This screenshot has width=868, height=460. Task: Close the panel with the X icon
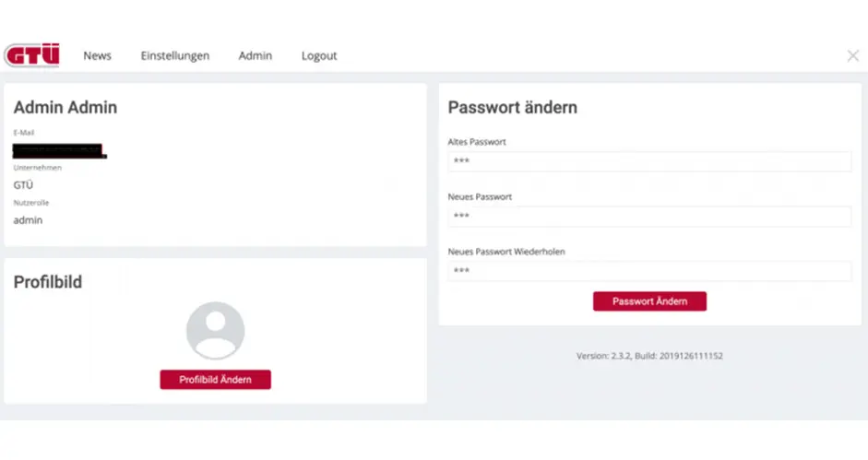(852, 55)
